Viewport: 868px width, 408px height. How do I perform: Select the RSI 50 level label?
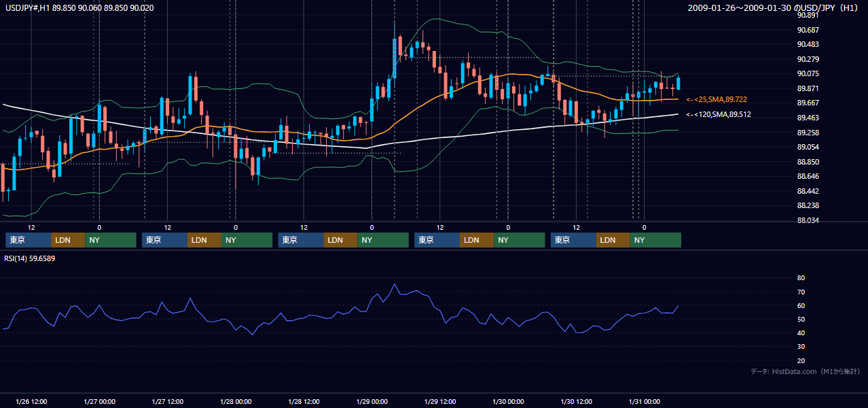801,319
